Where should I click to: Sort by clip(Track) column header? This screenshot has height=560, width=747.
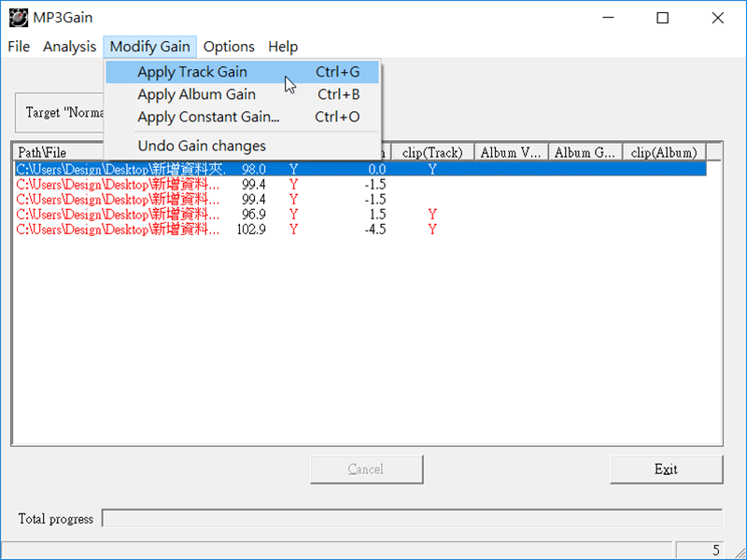coord(432,152)
